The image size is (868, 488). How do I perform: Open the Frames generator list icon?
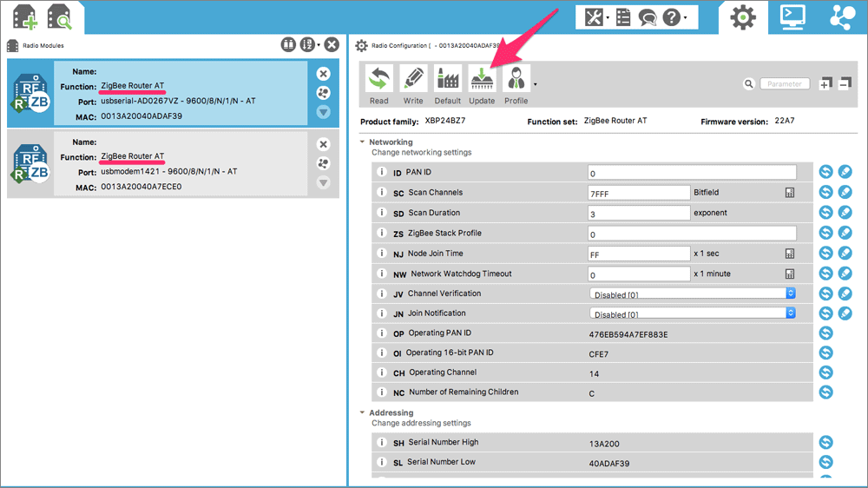click(623, 17)
